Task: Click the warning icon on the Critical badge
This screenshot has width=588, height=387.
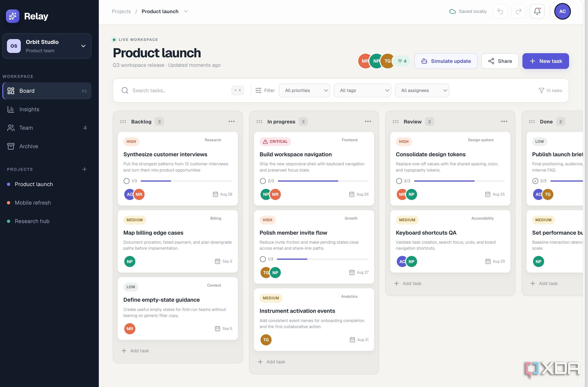Action: pos(265,142)
